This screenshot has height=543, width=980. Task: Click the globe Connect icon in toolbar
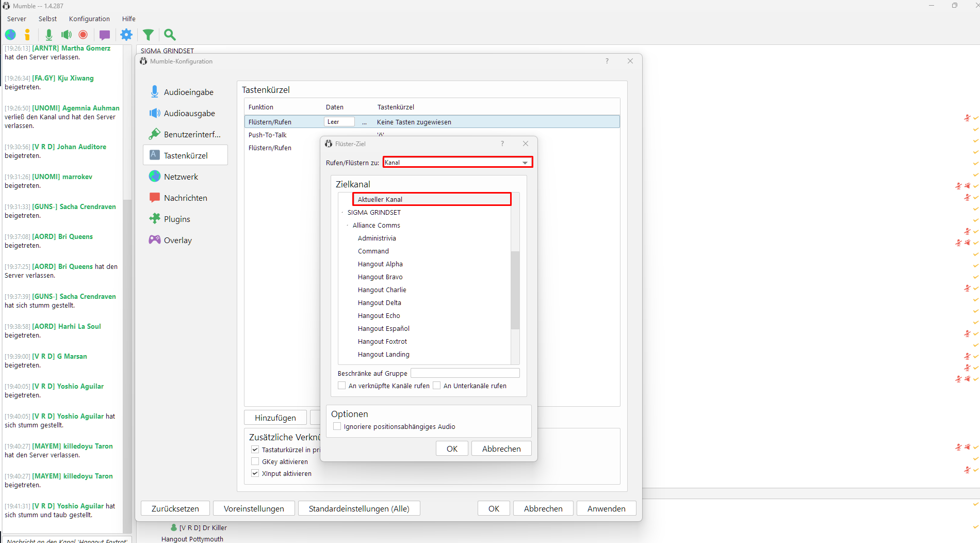pos(10,35)
